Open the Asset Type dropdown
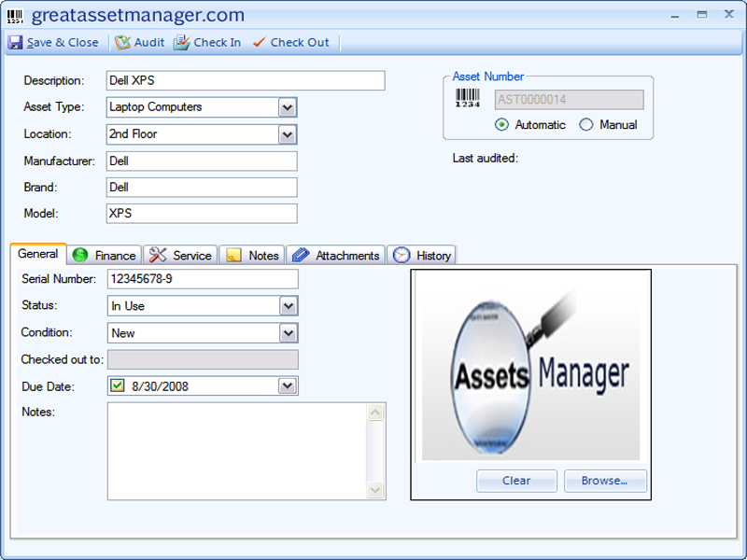 pos(287,107)
